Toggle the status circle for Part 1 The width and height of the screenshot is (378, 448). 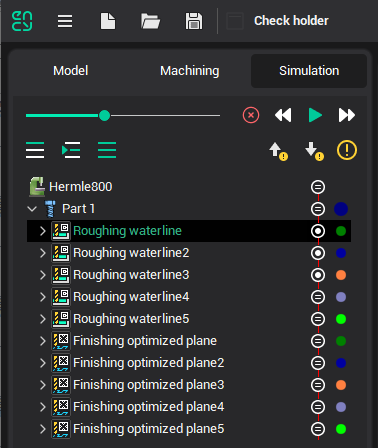coord(318,209)
